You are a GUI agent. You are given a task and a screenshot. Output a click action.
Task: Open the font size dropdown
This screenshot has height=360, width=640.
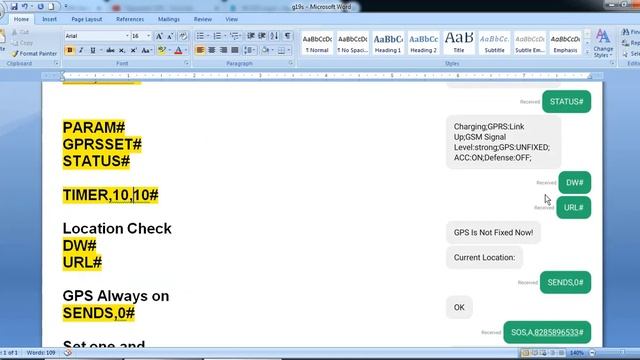coord(149,36)
